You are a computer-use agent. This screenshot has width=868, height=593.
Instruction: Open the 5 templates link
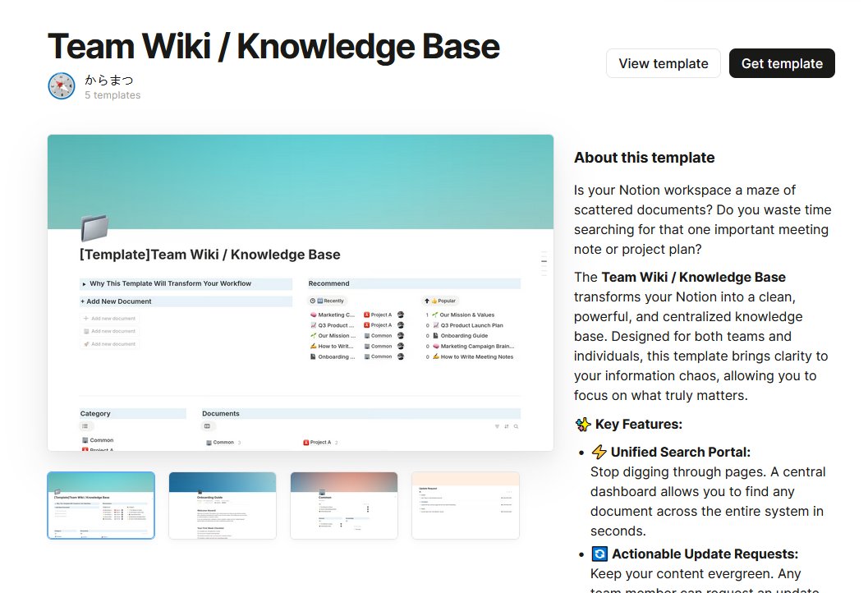coord(113,95)
